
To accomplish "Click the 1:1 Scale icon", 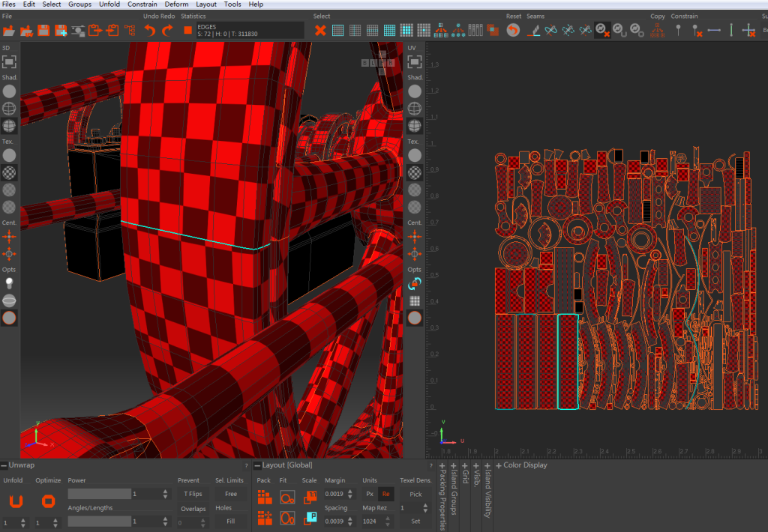I will 310,498.
